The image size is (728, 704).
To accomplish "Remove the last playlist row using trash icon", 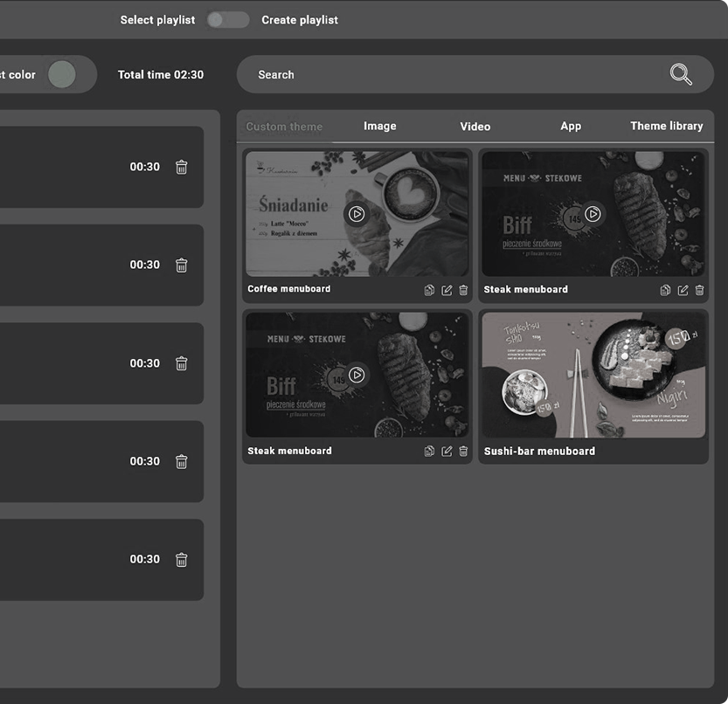I will tap(181, 559).
